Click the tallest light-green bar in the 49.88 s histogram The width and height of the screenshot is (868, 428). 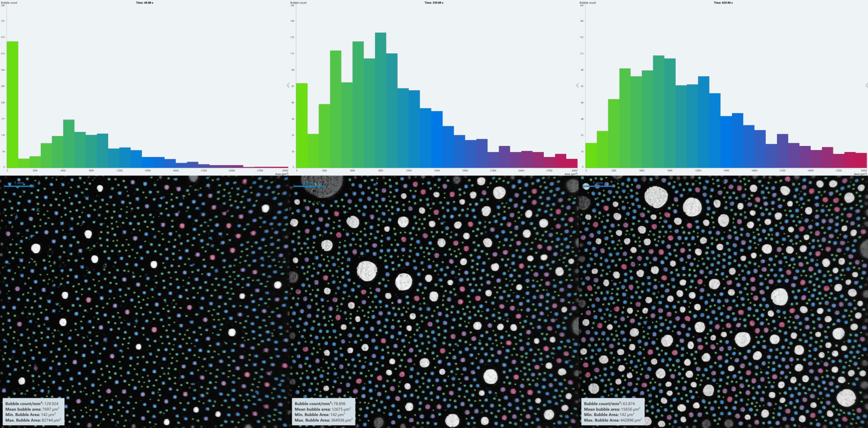coord(13,105)
